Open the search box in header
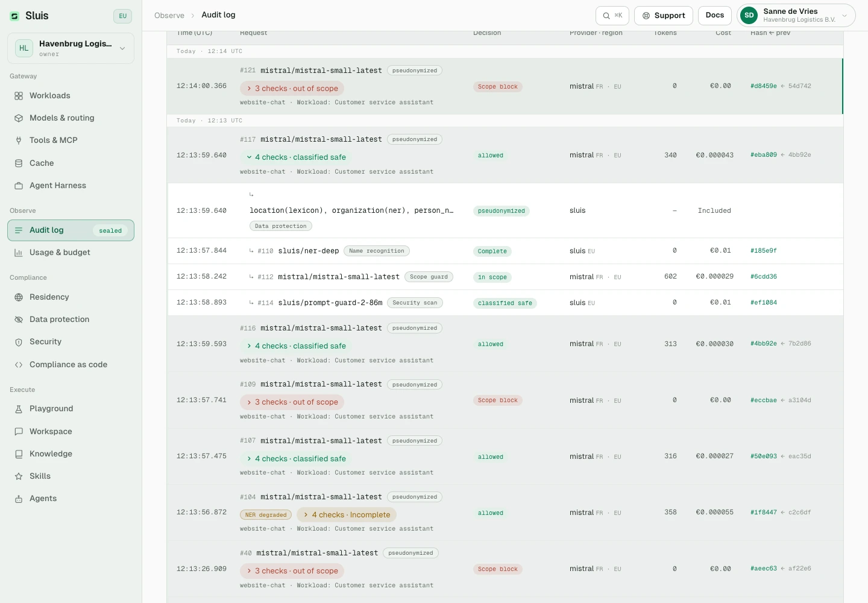Screen dimensions: 868x603 pos(612,16)
